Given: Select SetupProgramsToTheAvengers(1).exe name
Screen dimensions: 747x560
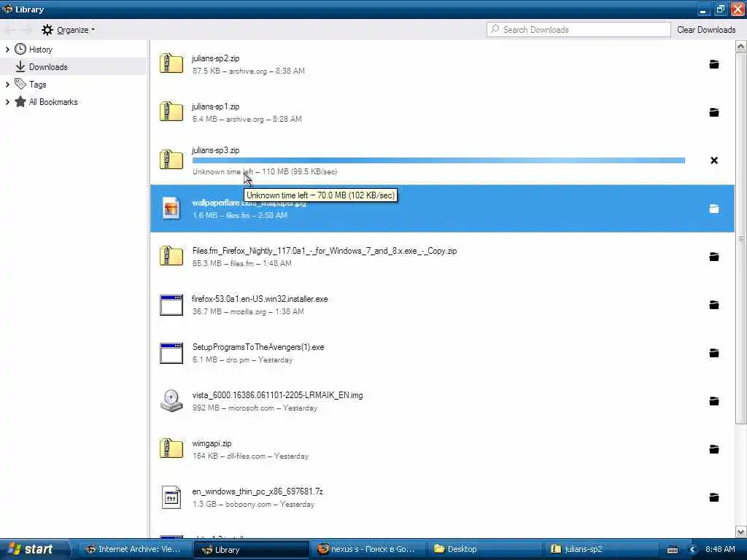Looking at the screenshot, I should [258, 346].
